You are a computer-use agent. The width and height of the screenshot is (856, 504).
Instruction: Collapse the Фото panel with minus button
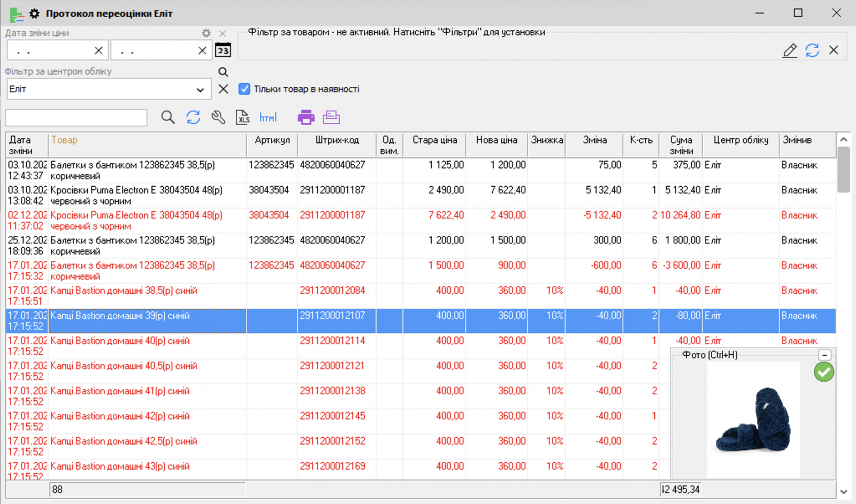tap(825, 355)
